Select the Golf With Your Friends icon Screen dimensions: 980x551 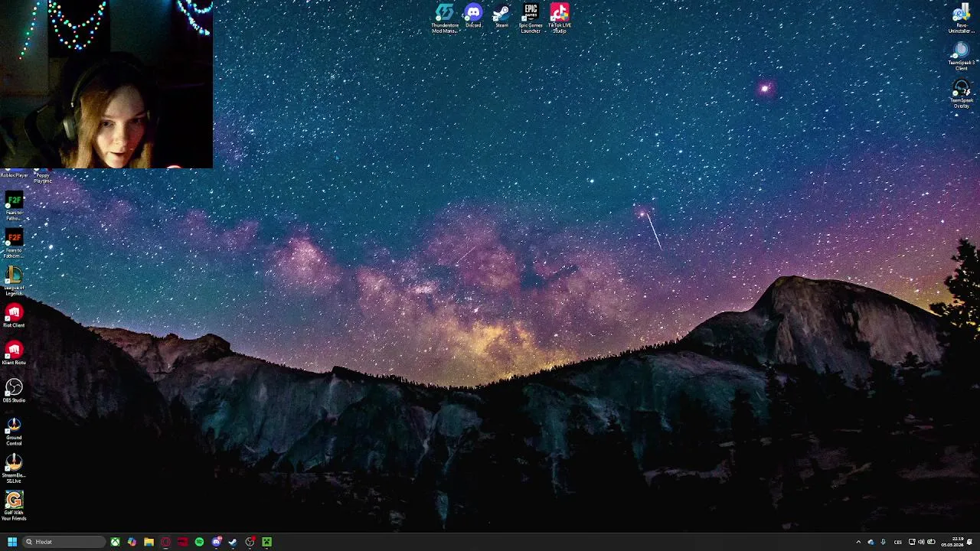[14, 507]
